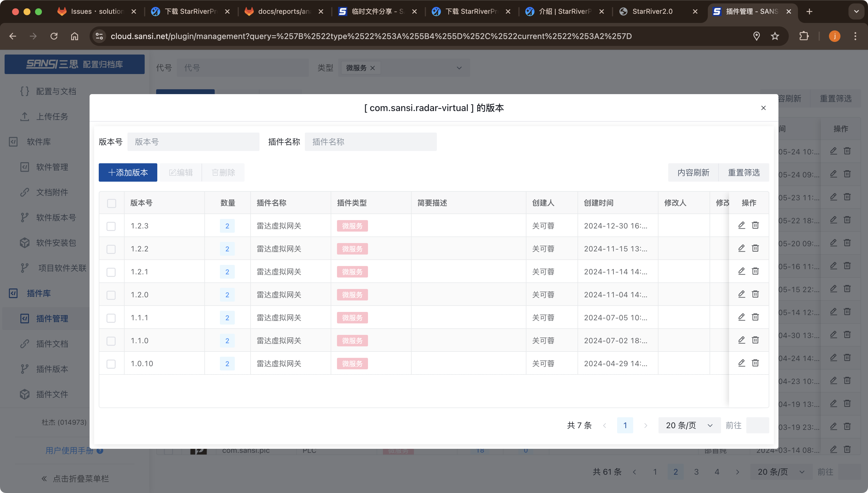
Task: Delete version 1.1.0 with trash icon
Action: click(755, 340)
